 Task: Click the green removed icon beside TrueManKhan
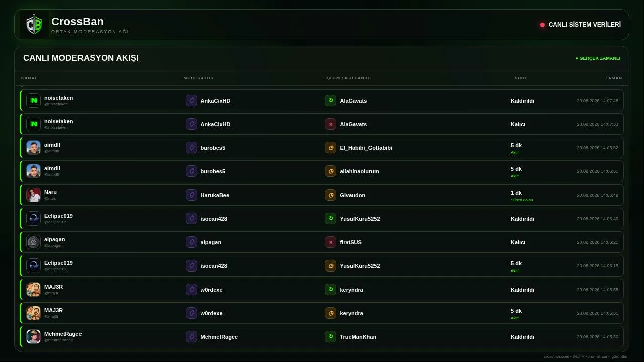point(330,337)
